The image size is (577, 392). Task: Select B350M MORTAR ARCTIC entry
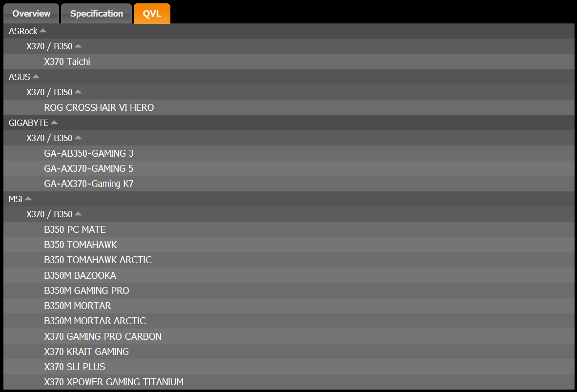coord(289,321)
